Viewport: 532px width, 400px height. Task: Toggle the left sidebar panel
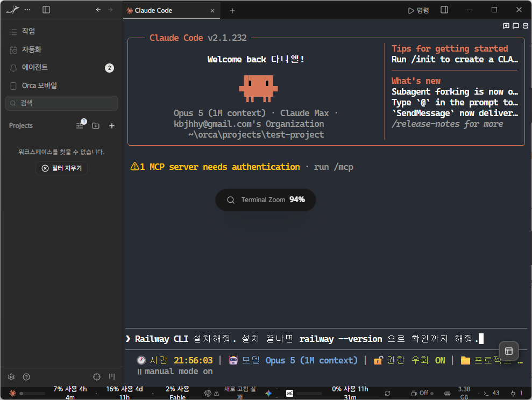pyautogui.click(x=46, y=10)
